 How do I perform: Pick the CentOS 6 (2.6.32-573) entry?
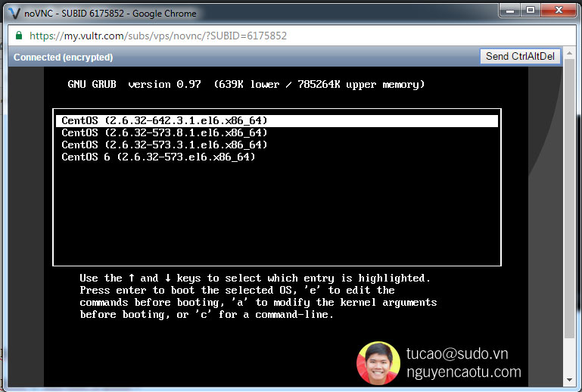[x=158, y=157]
